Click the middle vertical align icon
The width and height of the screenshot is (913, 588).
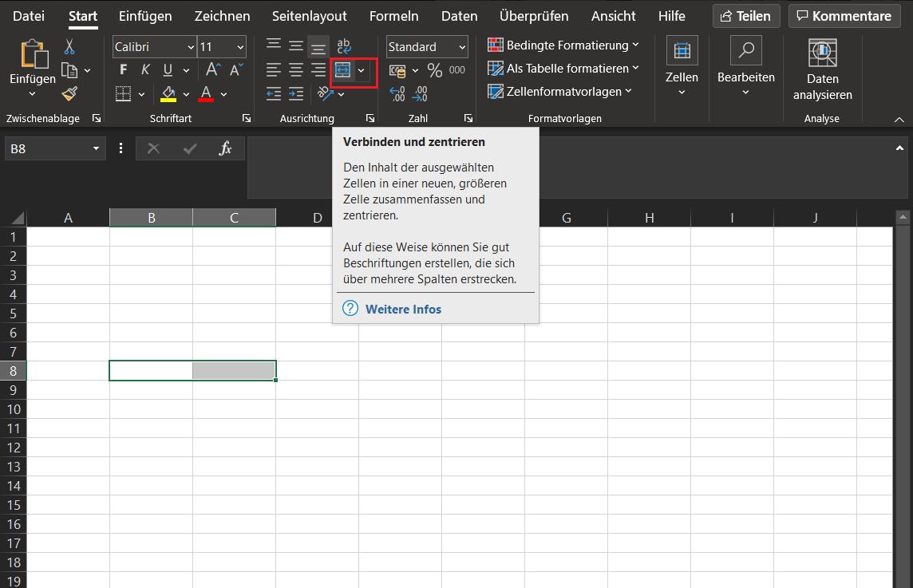point(296,45)
